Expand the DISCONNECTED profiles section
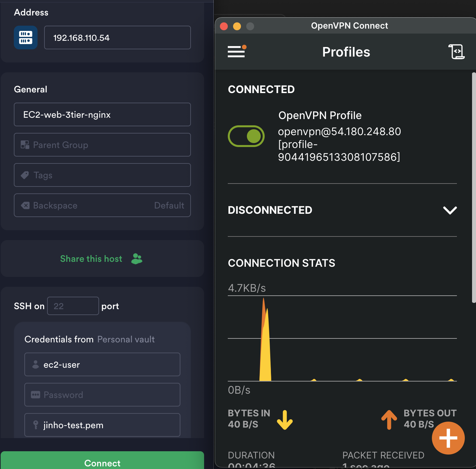 [x=450, y=210]
